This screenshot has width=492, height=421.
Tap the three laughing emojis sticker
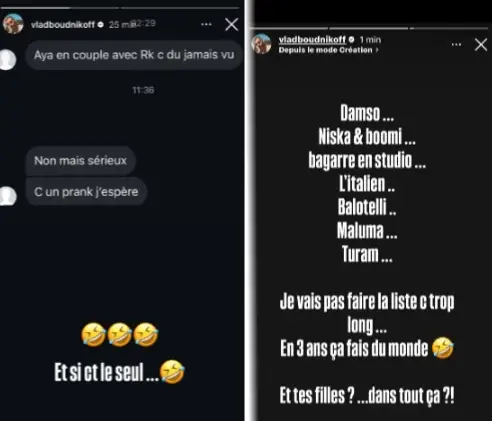(120, 335)
